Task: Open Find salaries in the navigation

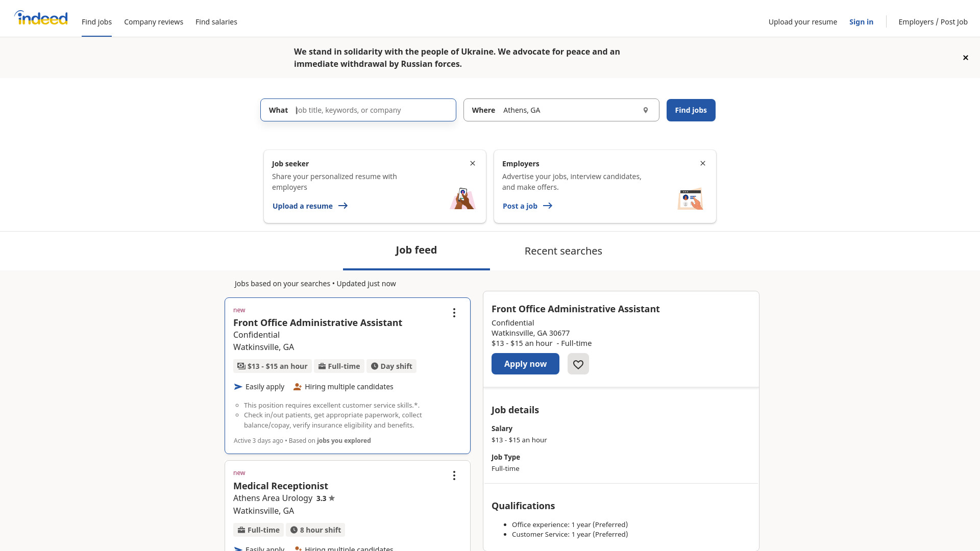Action: pos(216,22)
